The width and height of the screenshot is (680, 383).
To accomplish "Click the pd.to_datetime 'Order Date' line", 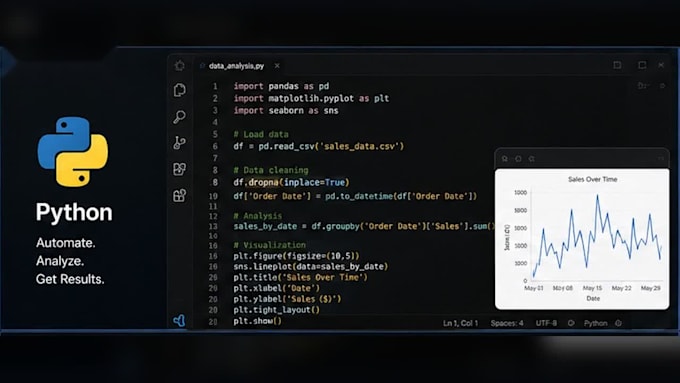I will pos(355,196).
